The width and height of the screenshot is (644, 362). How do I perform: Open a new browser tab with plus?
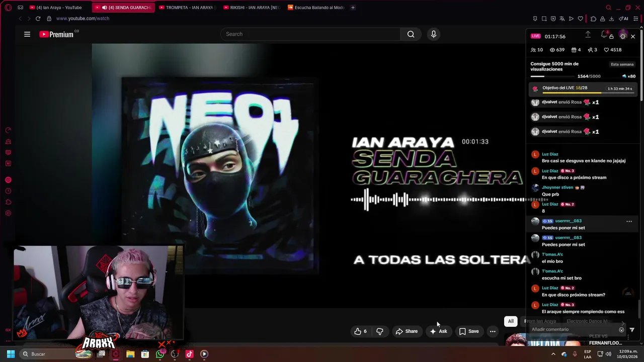353,8
